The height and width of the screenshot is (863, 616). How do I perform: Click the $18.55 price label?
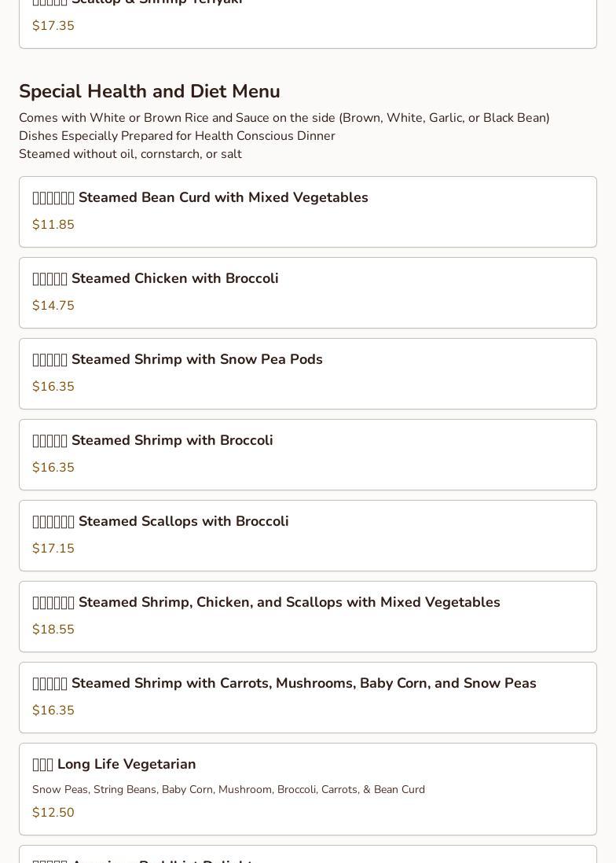pos(53,629)
